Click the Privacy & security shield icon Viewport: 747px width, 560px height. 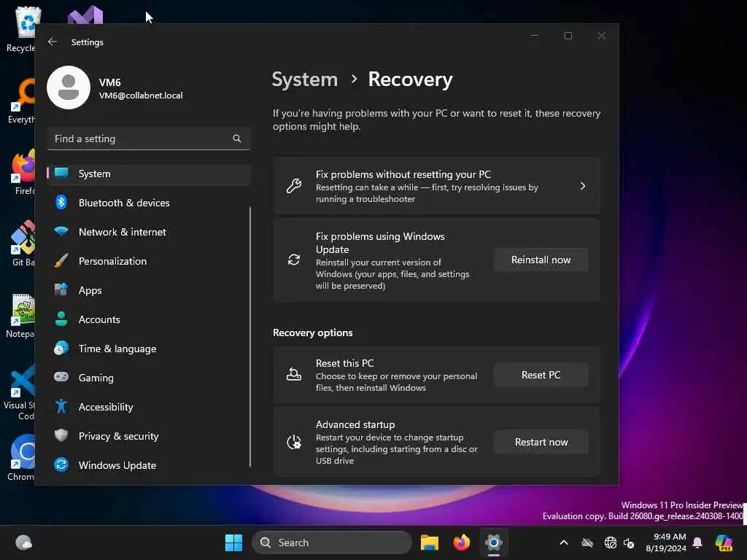pos(61,435)
